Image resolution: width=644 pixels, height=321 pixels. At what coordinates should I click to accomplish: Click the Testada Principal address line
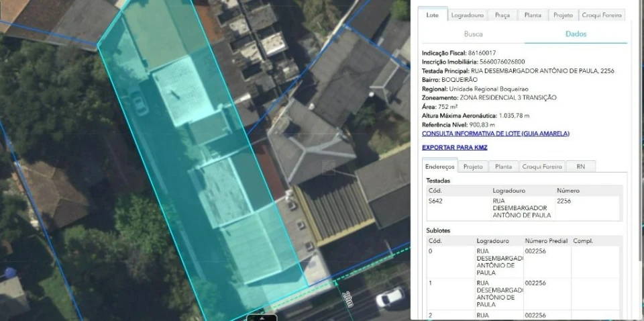pyautogui.click(x=518, y=71)
